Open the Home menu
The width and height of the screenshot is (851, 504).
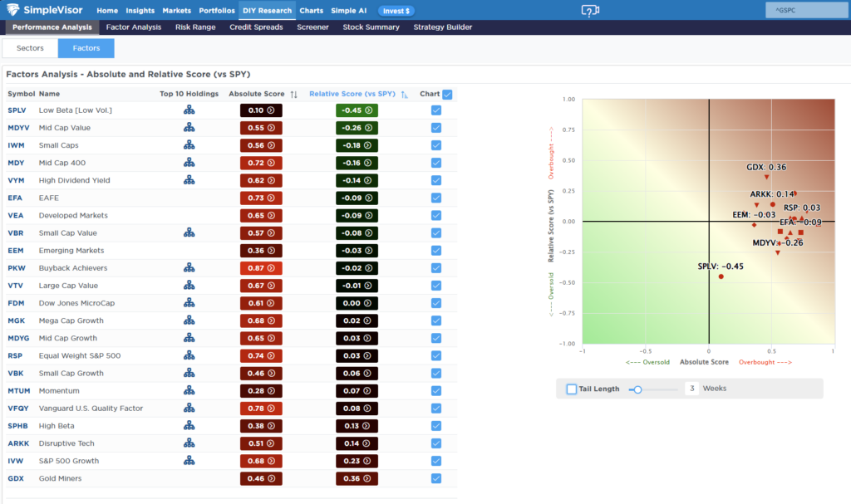click(107, 10)
